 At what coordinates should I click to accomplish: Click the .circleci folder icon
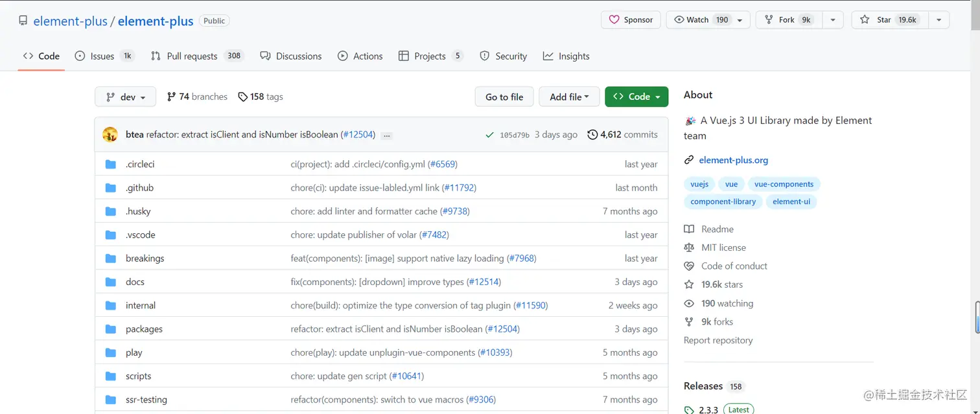(x=111, y=165)
